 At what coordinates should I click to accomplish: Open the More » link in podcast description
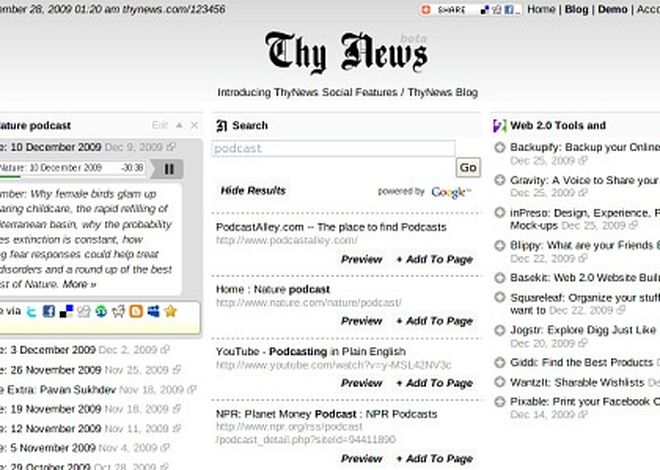[80, 284]
